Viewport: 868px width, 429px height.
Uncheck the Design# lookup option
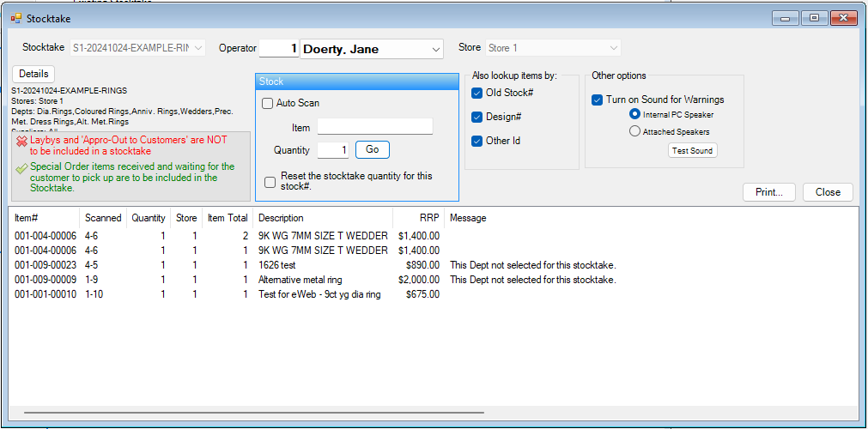click(x=476, y=117)
